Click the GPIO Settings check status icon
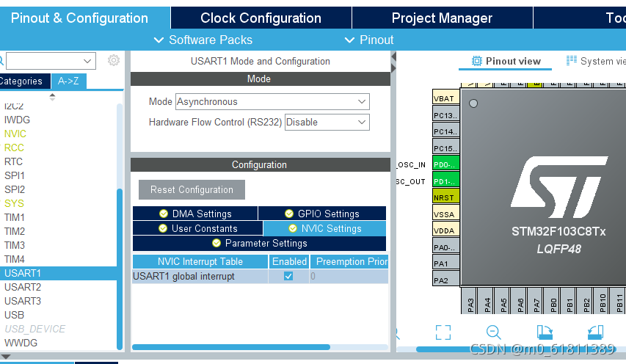 coord(289,214)
